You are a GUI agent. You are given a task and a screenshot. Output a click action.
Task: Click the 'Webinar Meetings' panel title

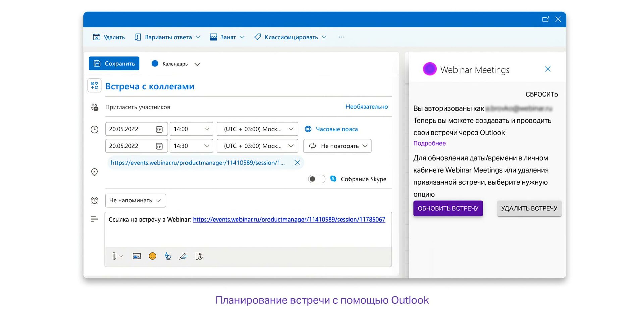pos(475,70)
